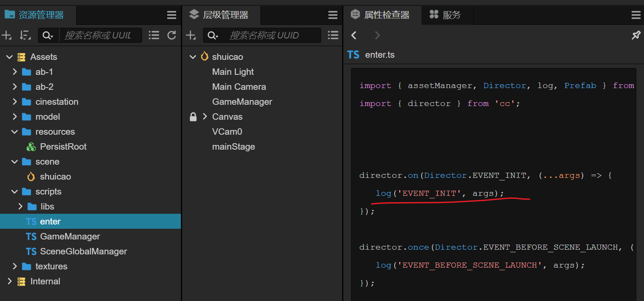
Task: Pin the Inspector panel
Action: [636, 35]
